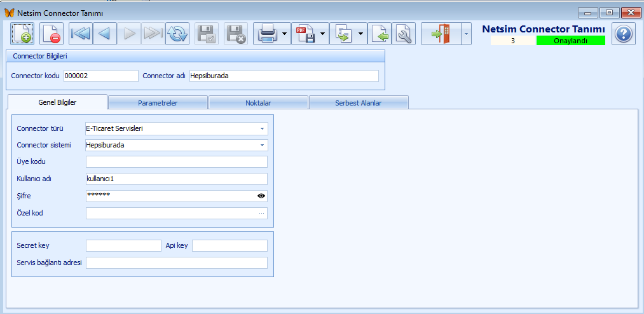644x314 pixels.
Task: Open the PDF export dropdown arrow
Action: 323,34
